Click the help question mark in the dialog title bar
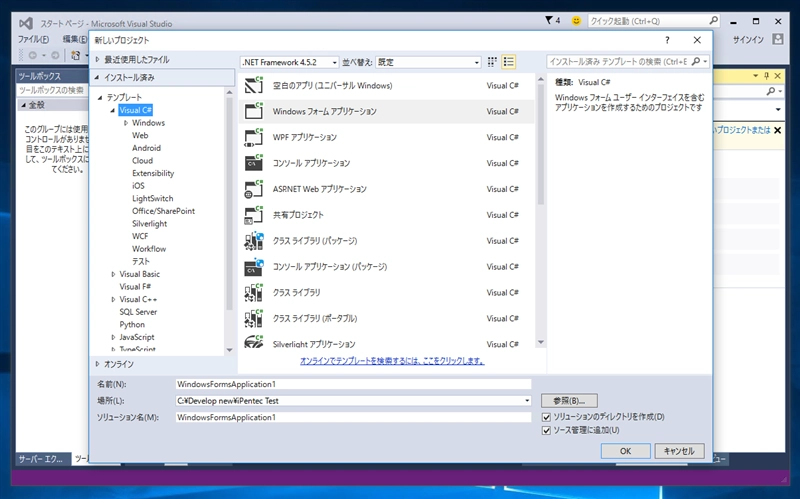The height and width of the screenshot is (499, 800). coord(667,40)
